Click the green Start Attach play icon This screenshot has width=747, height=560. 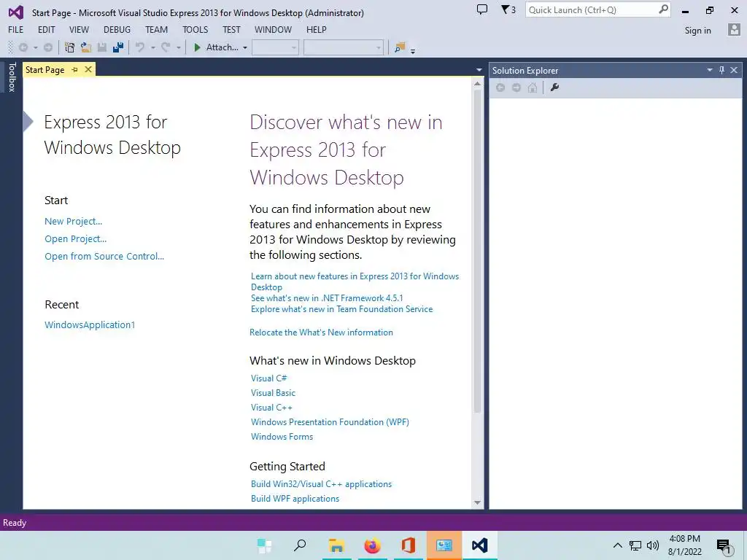coord(197,47)
